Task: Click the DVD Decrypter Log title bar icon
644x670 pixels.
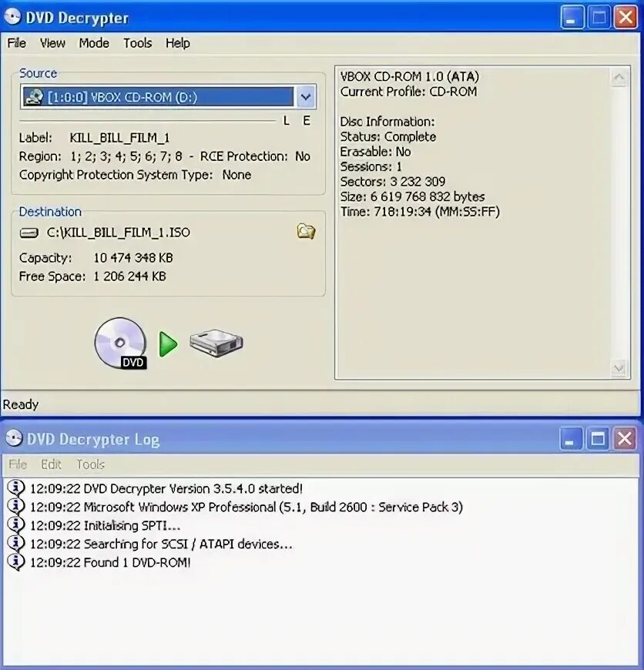Action: tap(14, 438)
